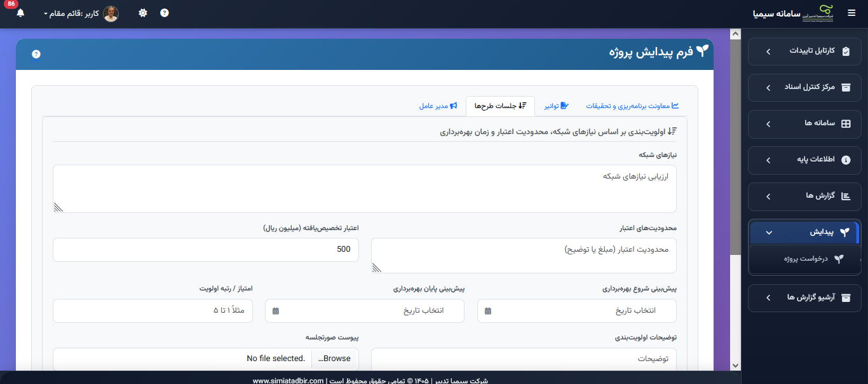Click the Browse file button
868x384 pixels.
point(335,359)
